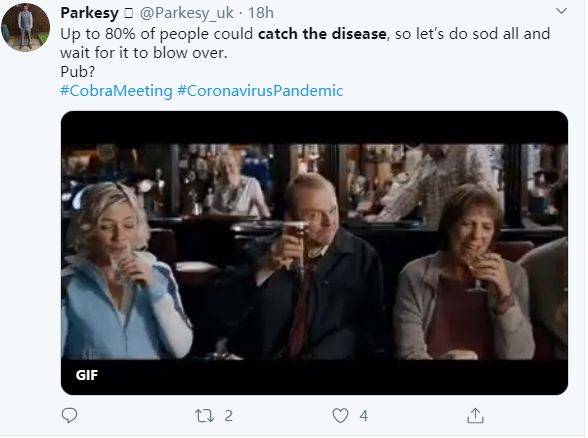
Task: Play the pub GIF
Action: (314, 253)
